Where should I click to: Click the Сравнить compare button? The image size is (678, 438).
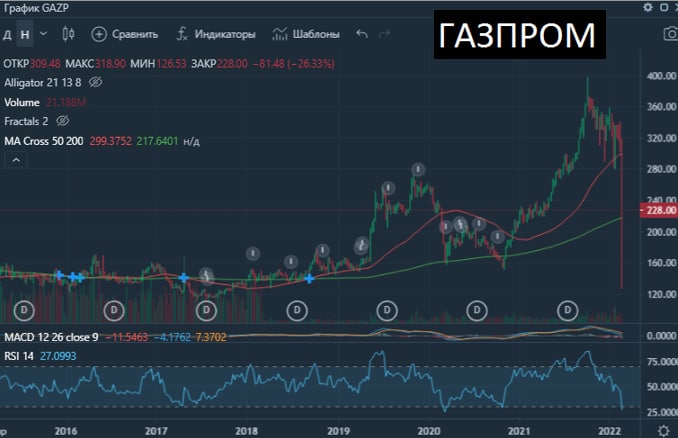pyautogui.click(x=125, y=34)
